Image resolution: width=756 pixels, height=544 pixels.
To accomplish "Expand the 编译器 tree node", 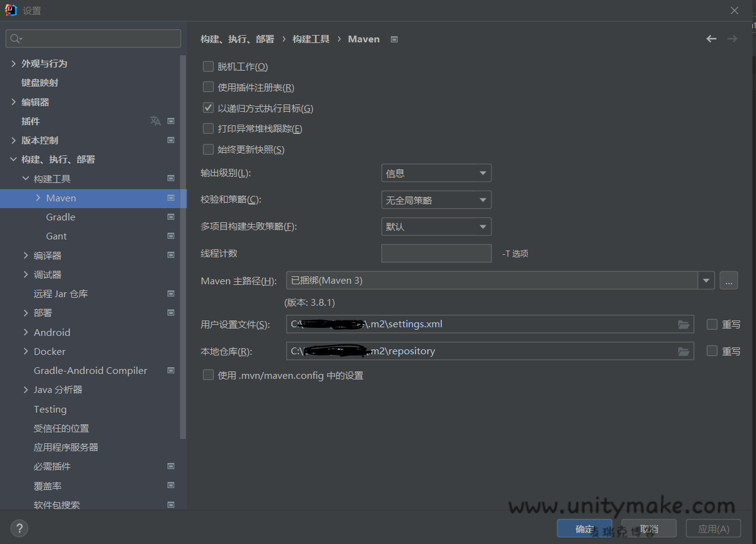I will [x=26, y=255].
